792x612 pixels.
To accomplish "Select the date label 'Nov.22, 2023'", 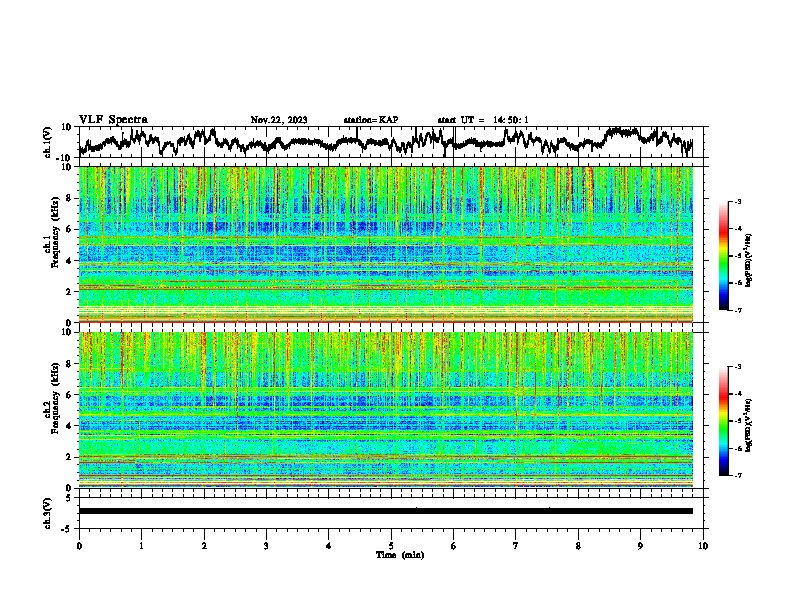I will coord(279,120).
